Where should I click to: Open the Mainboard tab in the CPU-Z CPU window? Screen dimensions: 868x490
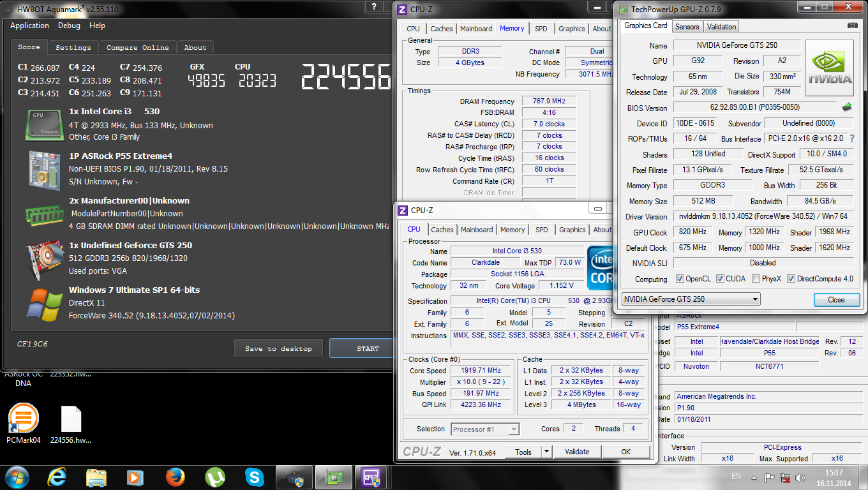pos(477,230)
